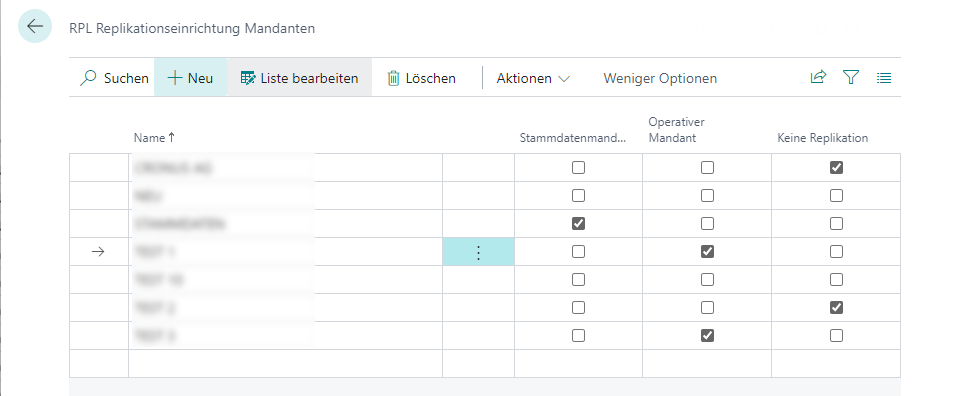The image size is (968, 396).
Task: Open the filter pane icon
Action: click(851, 77)
